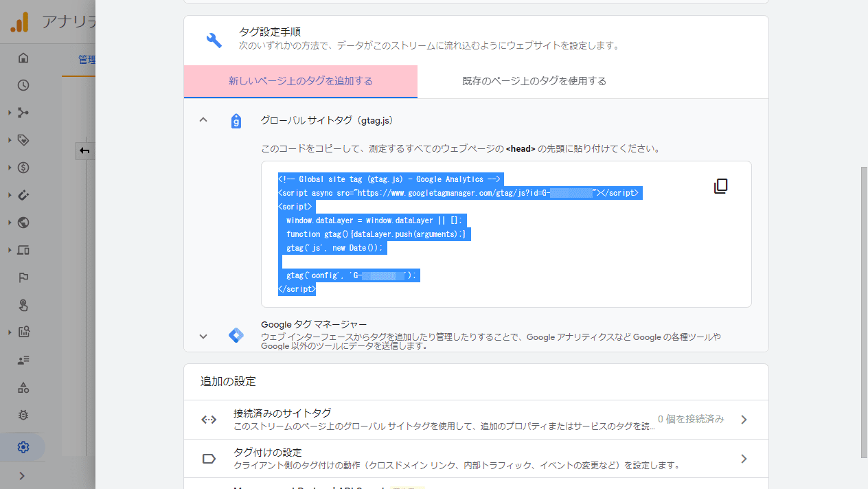
Task: Expand the sidebar with the bottom chevron
Action: tap(23, 475)
